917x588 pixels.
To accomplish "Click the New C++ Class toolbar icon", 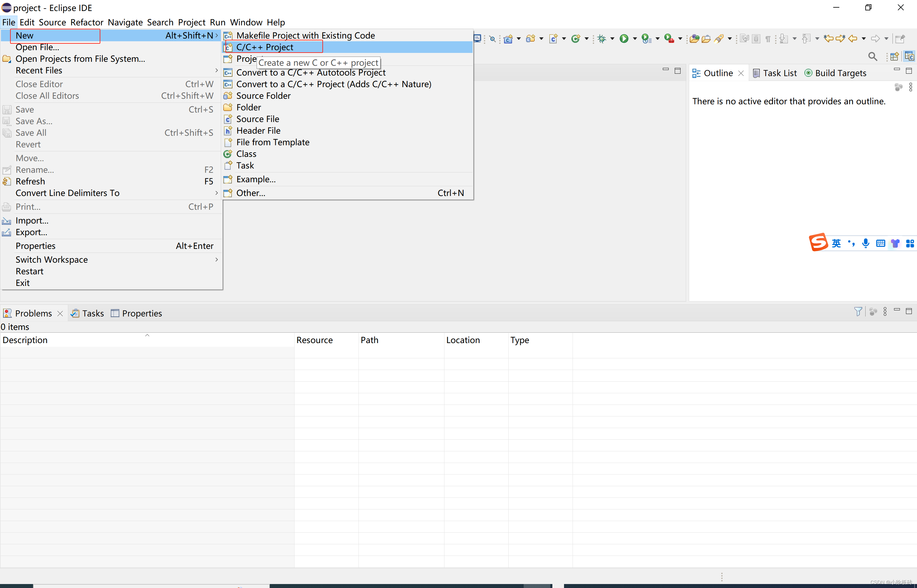I will click(x=575, y=39).
